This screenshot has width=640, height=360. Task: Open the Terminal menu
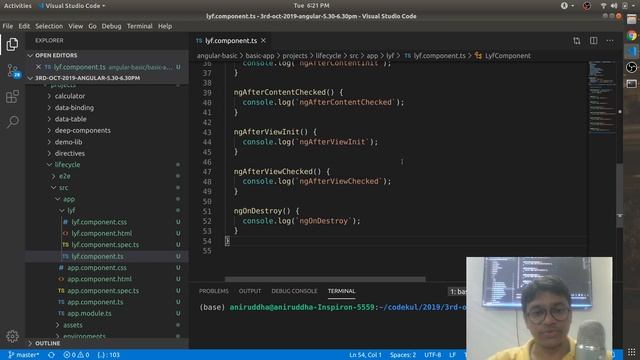140,26
